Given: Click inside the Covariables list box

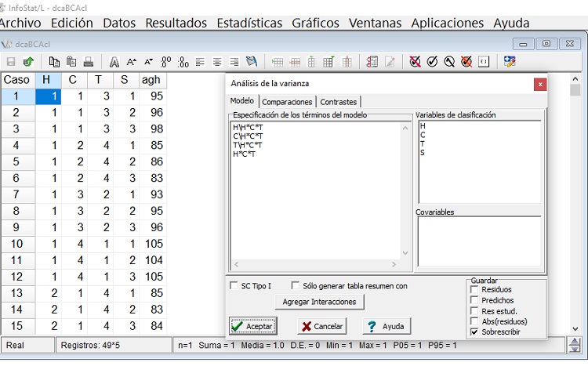Looking at the screenshot, I should [x=478, y=241].
